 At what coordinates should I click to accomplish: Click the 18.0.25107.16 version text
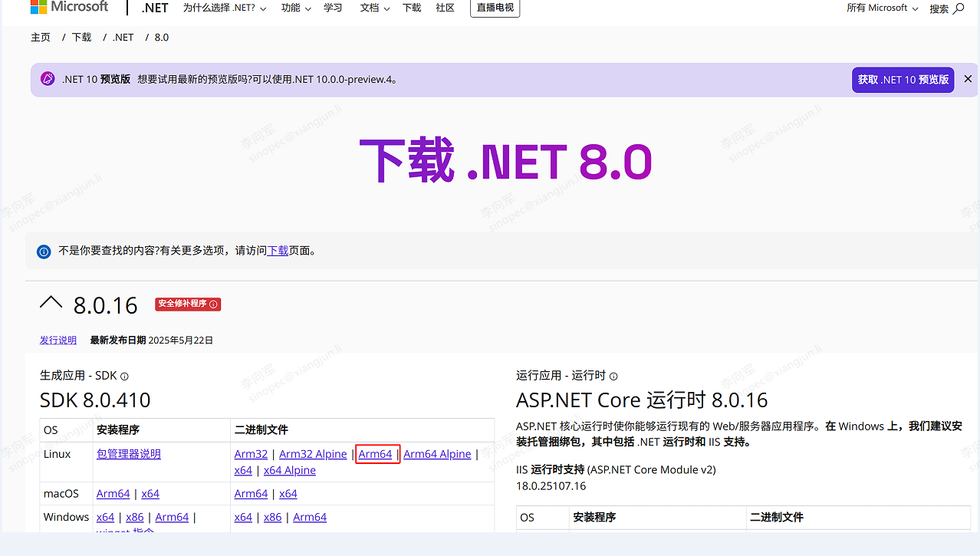coord(551,485)
